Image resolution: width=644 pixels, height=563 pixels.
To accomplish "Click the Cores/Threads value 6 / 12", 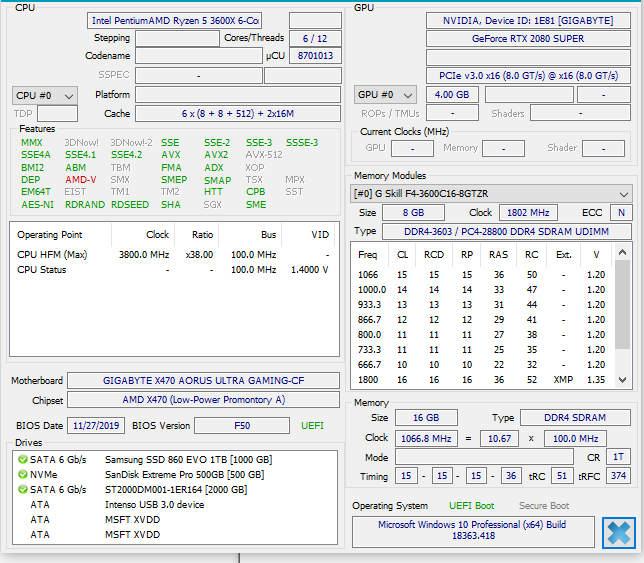I will click(315, 39).
